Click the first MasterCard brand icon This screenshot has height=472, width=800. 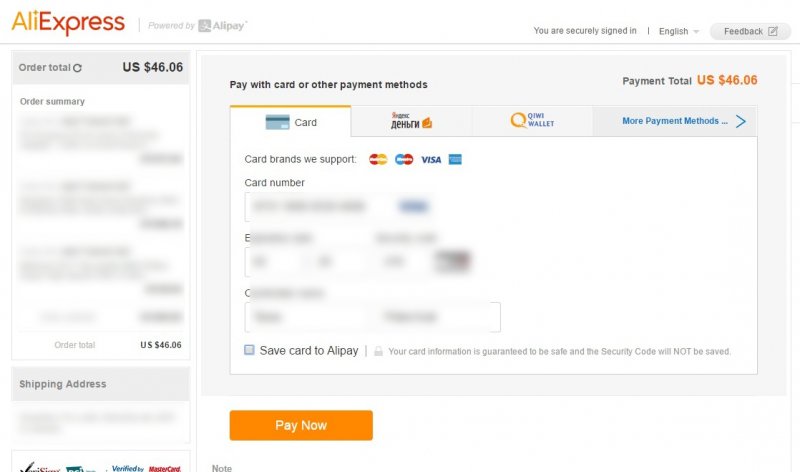[378, 159]
